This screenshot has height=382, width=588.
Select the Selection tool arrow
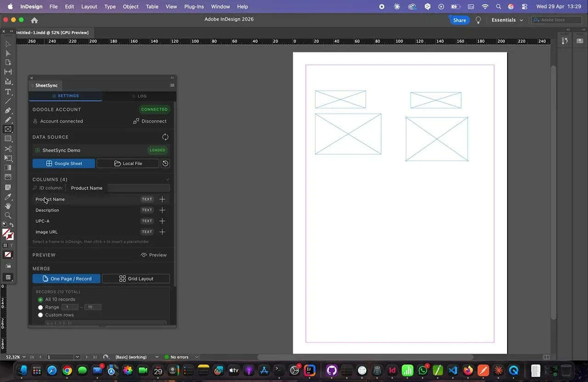click(x=8, y=44)
